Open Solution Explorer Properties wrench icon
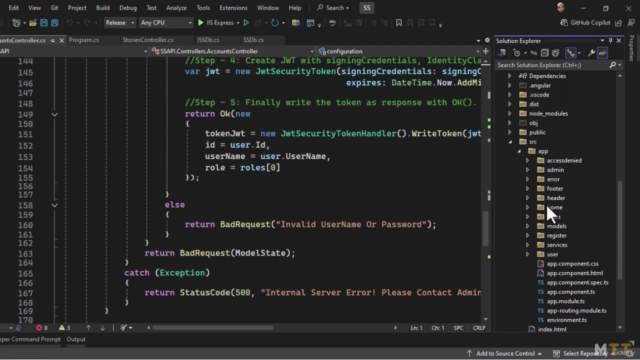Image resolution: width=640 pixels, height=360 pixels. click(x=591, y=53)
